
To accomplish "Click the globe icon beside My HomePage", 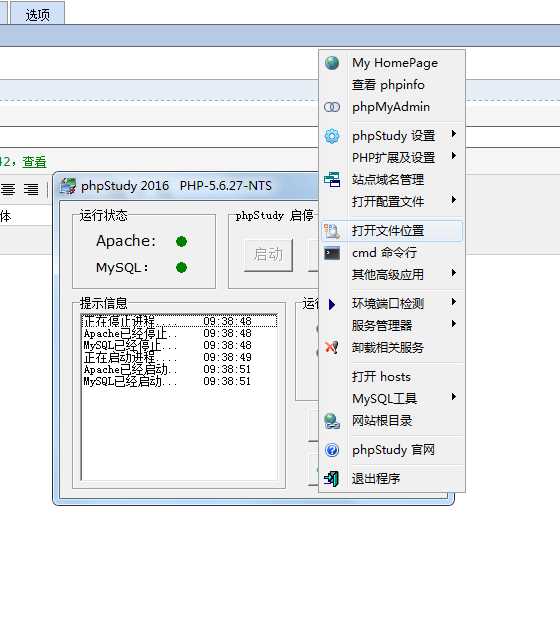I will pos(332,63).
